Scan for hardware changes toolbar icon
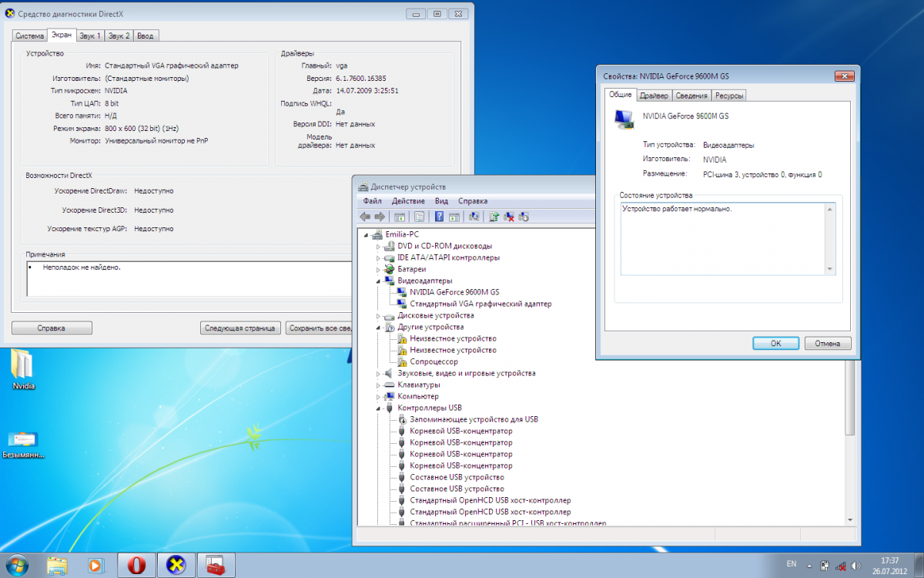Image resolution: width=924 pixels, height=578 pixels. [474, 217]
